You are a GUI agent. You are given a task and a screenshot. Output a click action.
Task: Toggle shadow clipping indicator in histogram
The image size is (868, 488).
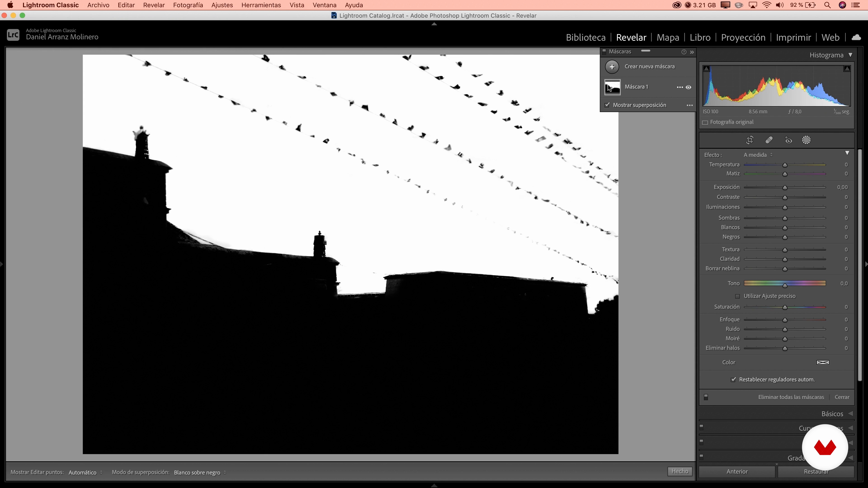pos(707,68)
